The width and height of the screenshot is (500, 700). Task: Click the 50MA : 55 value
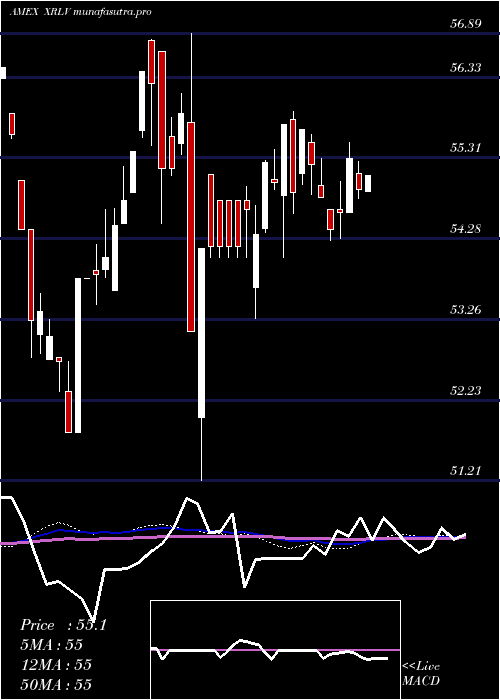point(56,684)
